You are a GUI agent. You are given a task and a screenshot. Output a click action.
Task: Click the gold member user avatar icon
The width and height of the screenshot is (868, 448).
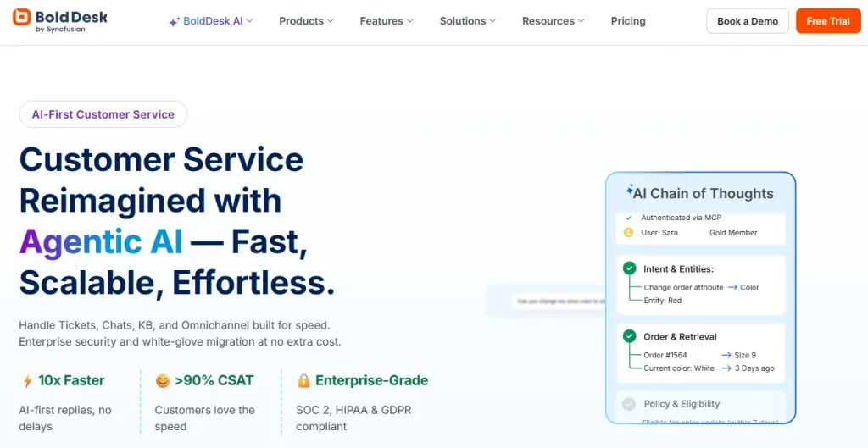tap(628, 232)
